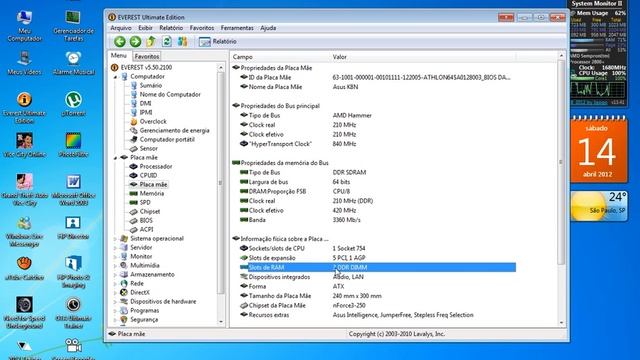
Task: Click the green Forward arrow toolbar button
Action: 135,41
